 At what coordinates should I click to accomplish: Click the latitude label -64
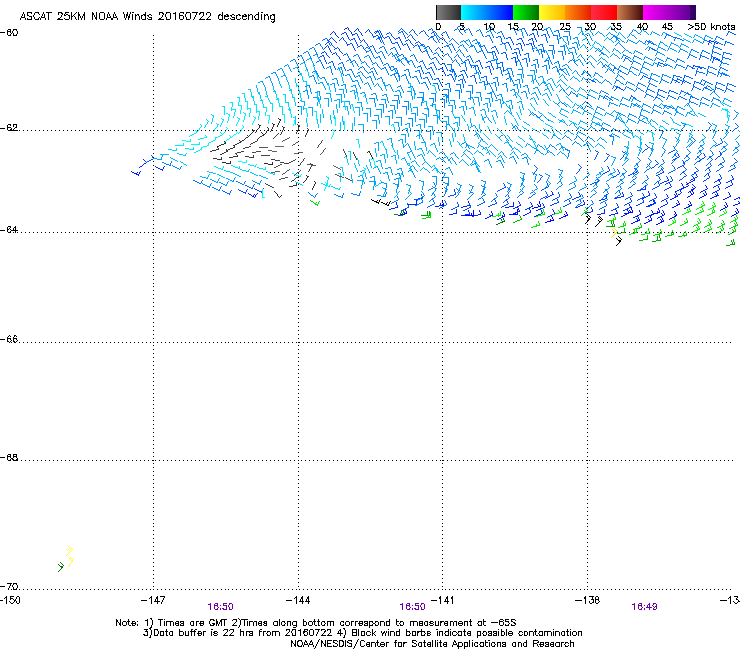pyautogui.click(x=9, y=230)
